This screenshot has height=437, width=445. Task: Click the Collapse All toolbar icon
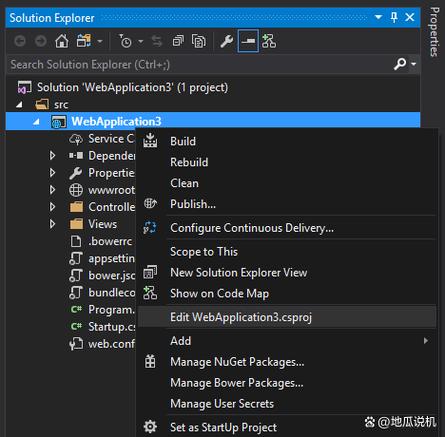[178, 41]
